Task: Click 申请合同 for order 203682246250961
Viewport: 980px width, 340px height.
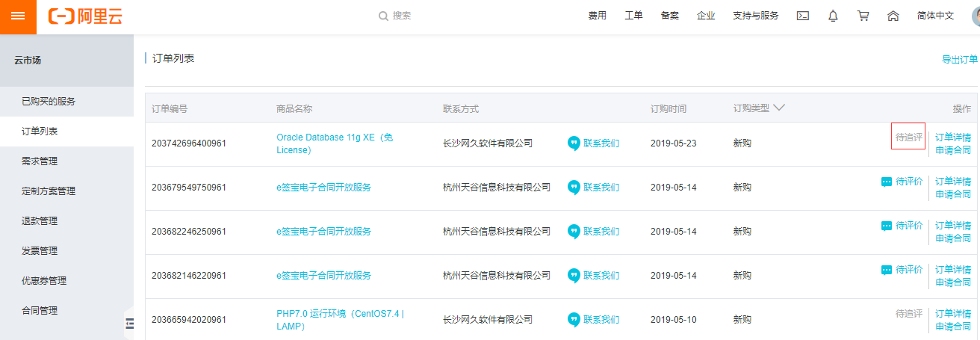Action: 953,238
